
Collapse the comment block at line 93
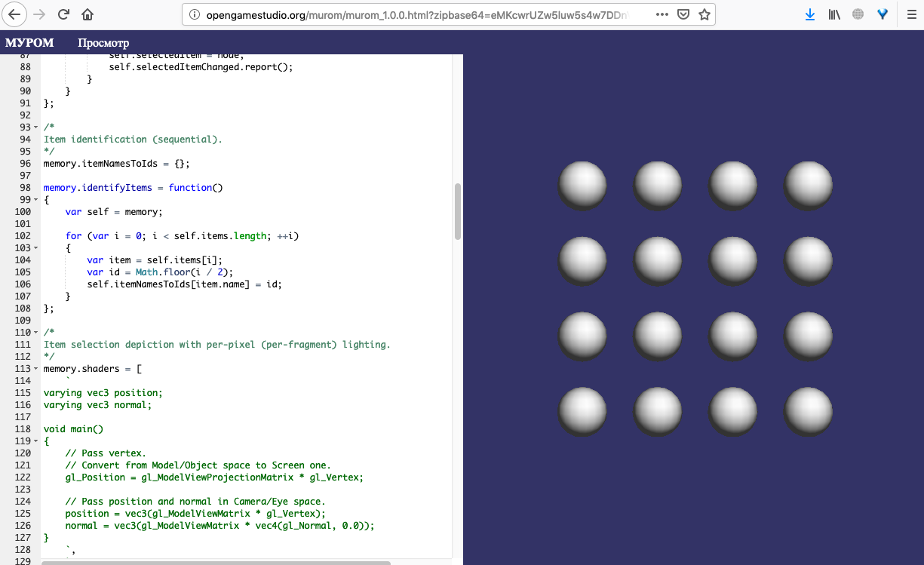(x=38, y=127)
